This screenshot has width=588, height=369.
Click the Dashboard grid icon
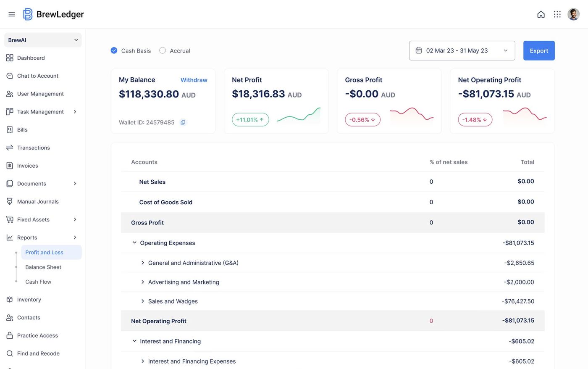point(10,58)
